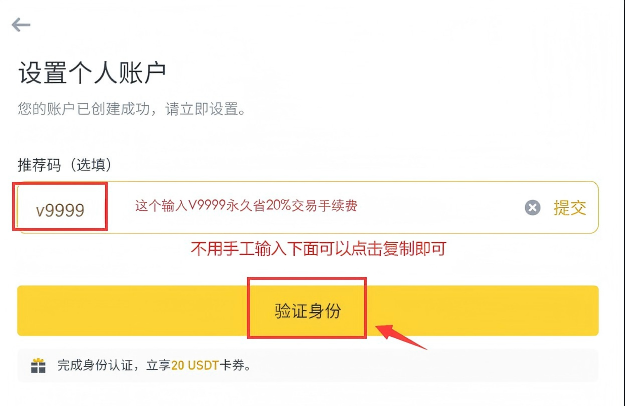Open the 完成身份认证 promo banner
This screenshot has width=625, height=406.
pos(308,365)
